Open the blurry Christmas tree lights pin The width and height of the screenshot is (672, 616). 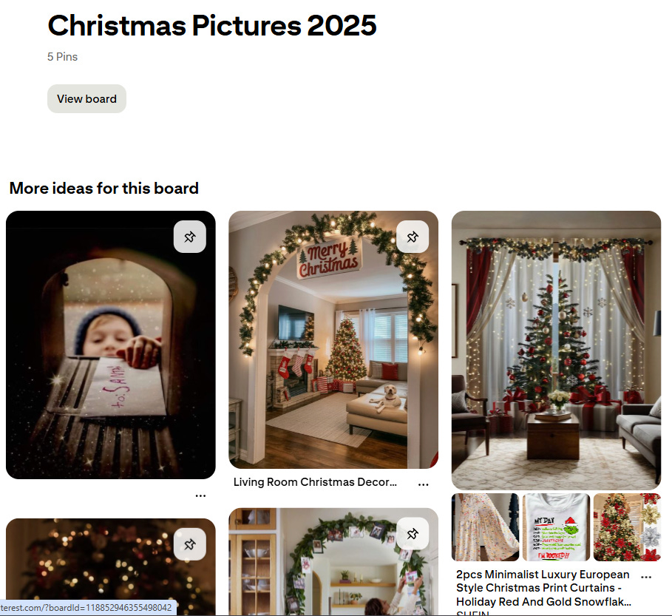point(111,567)
